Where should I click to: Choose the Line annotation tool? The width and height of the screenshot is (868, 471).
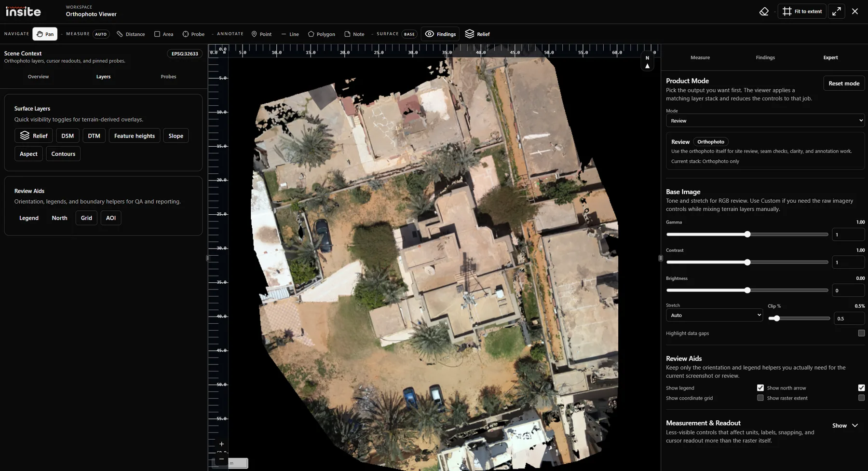coord(290,34)
